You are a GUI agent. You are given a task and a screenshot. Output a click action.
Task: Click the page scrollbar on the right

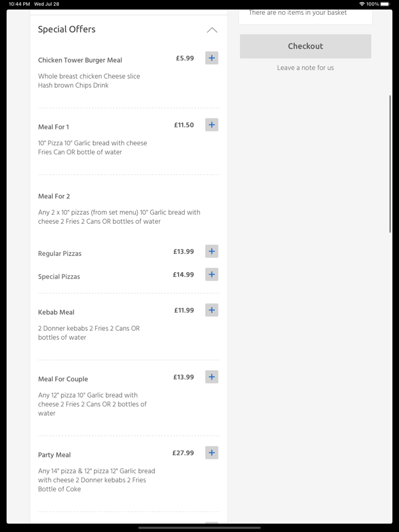[390, 164]
